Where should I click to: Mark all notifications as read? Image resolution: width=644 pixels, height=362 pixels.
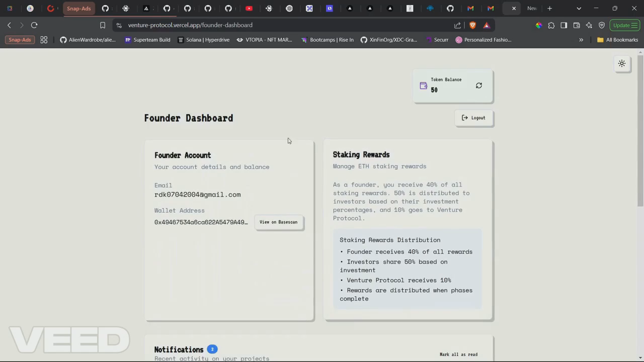click(458, 354)
